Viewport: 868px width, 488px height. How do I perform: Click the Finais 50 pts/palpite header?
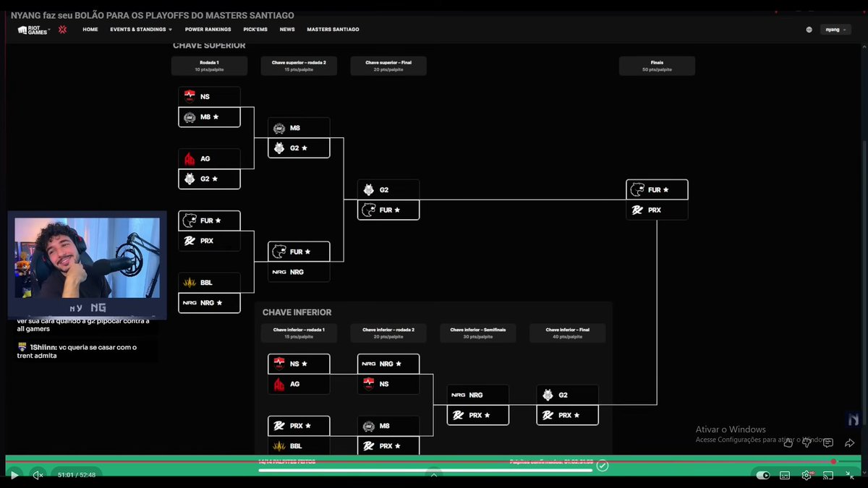coord(657,66)
